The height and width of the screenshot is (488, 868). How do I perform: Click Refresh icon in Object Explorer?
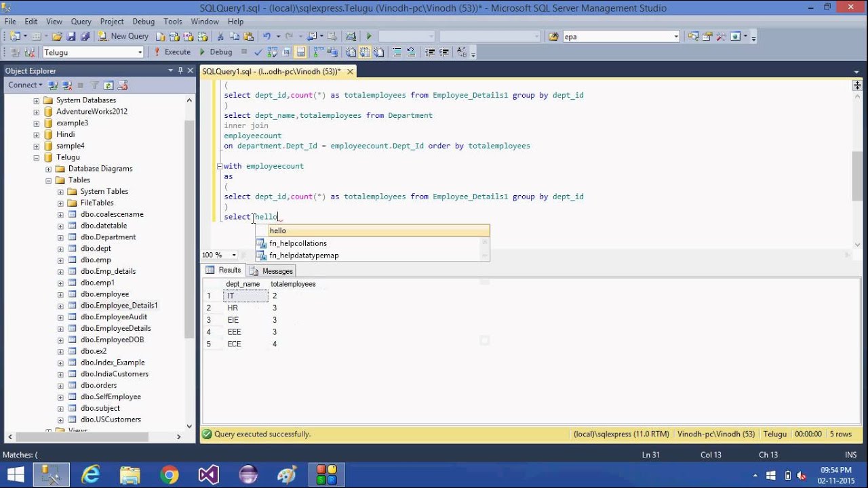(108, 85)
